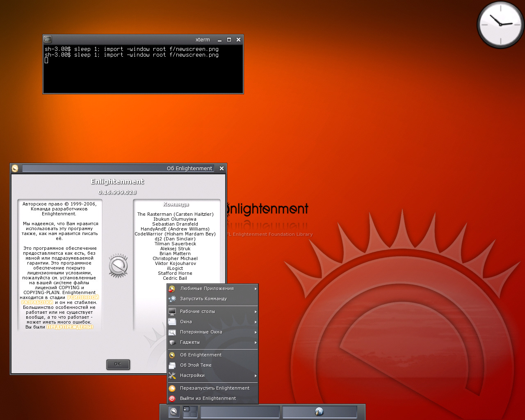The height and width of the screenshot is (420, 525).
Task: Close the Об Enlightenment dialog window
Action: (x=221, y=168)
